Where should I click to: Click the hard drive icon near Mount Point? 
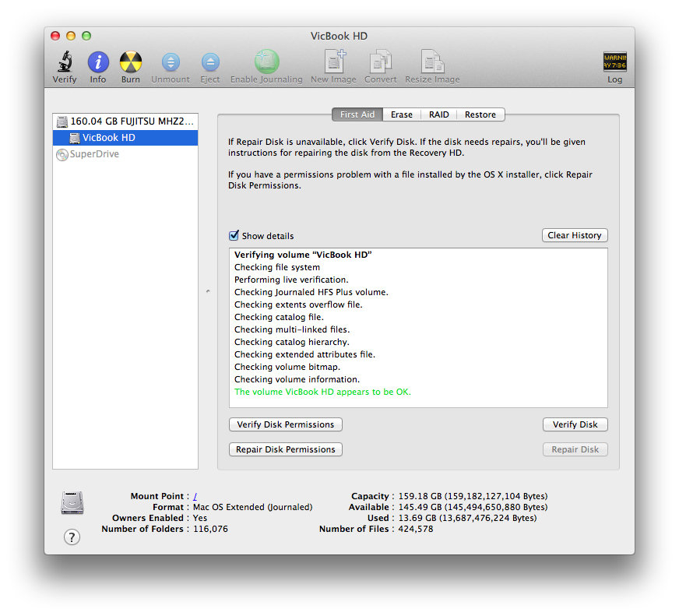click(72, 502)
